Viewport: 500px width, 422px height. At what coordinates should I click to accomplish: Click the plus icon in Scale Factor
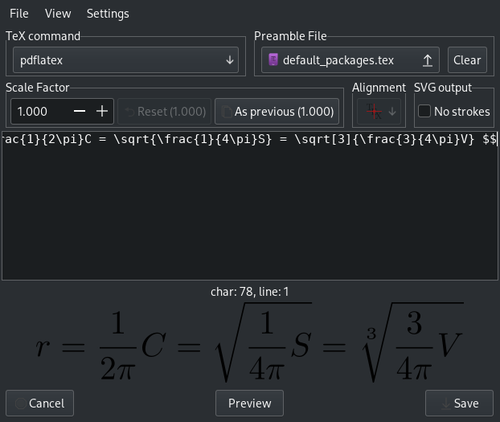coord(102,111)
